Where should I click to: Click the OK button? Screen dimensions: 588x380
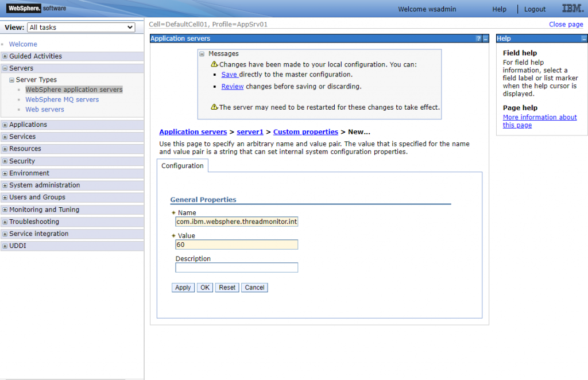coord(205,288)
